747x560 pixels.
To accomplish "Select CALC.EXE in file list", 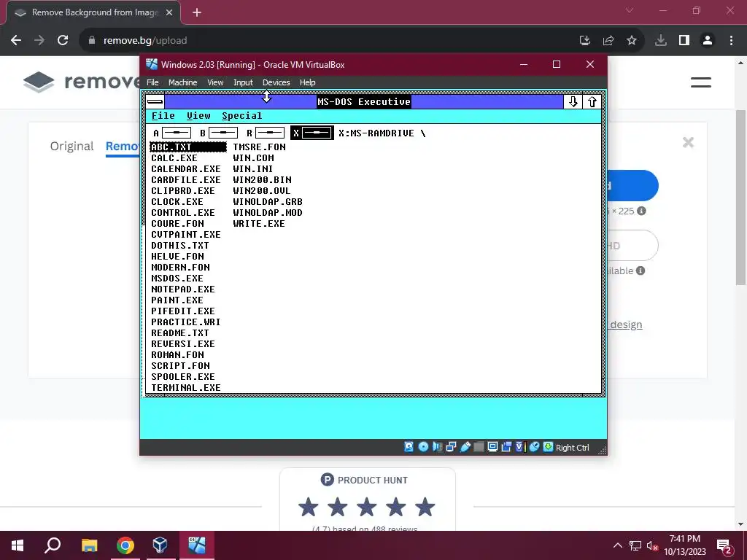I will point(174,158).
